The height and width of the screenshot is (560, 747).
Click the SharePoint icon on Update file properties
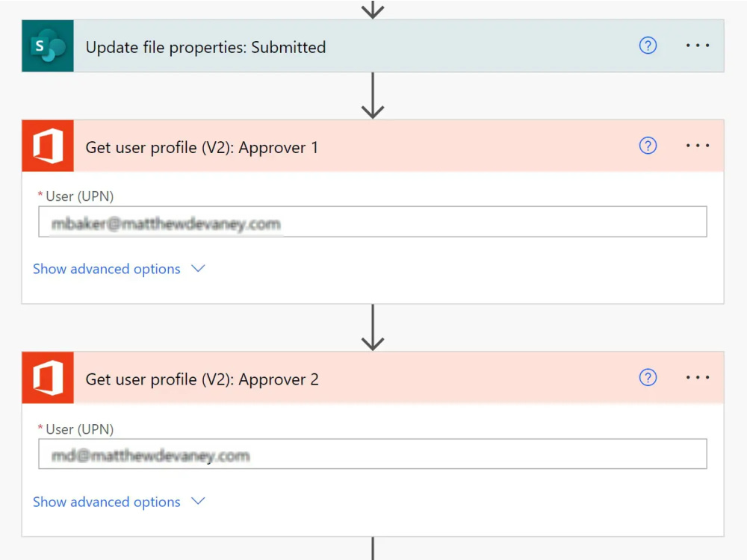click(48, 46)
